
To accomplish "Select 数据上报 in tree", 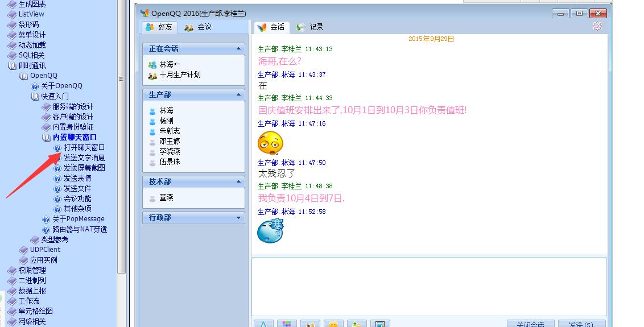I will [x=32, y=291].
